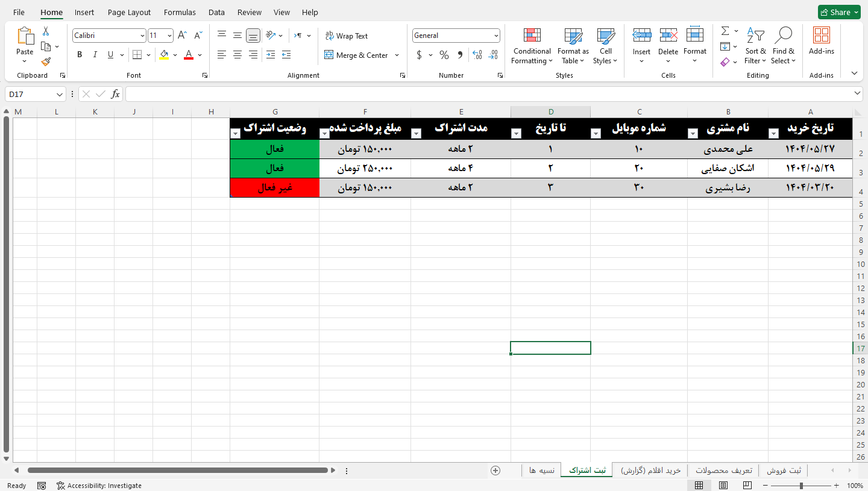868x491 pixels.
Task: Open the font name Calibri dropdown
Action: click(x=142, y=36)
